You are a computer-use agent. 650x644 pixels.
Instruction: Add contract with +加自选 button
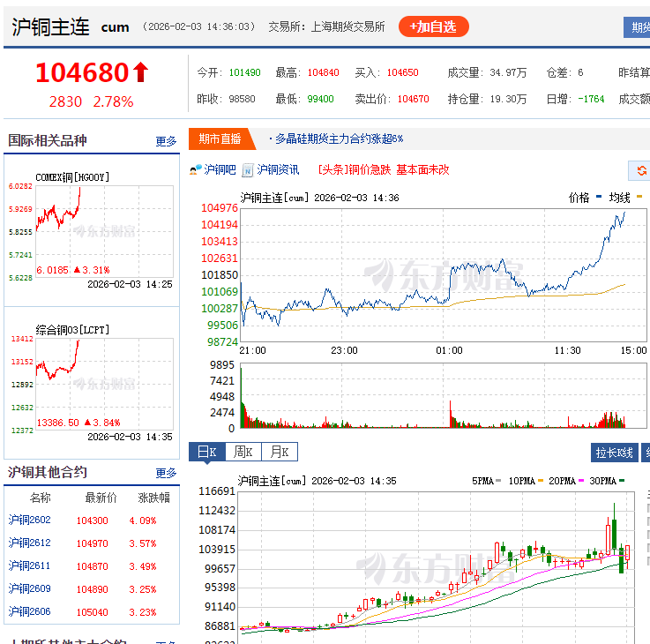434,26
